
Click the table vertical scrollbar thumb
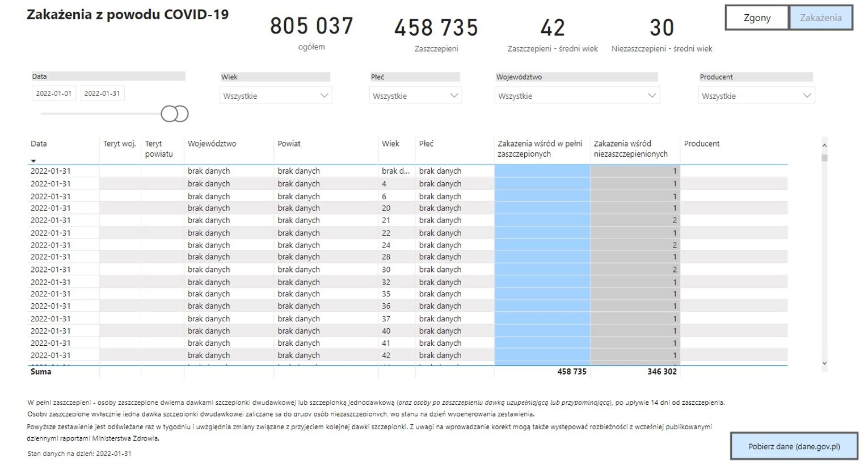tap(824, 158)
